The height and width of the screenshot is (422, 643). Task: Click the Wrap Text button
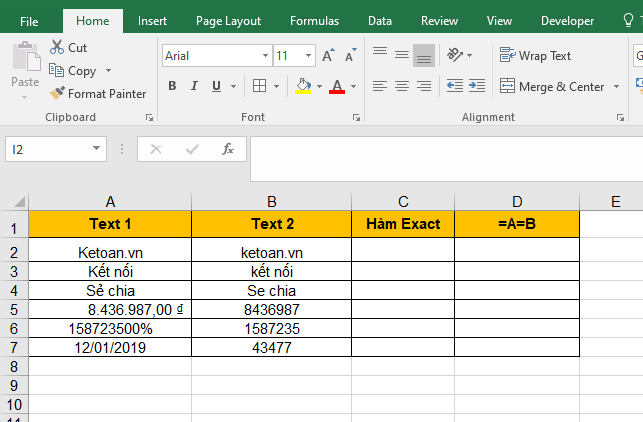click(x=535, y=56)
